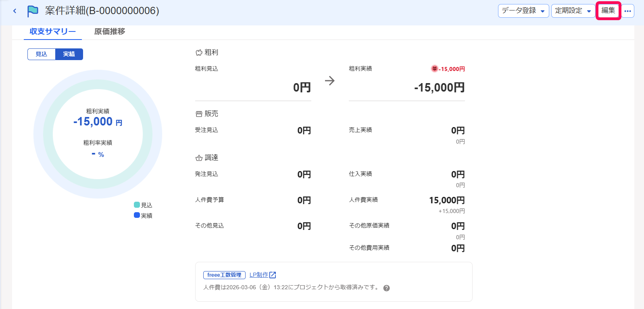Switch to the 原価推移 tab
The image size is (644, 309).
click(x=110, y=31)
